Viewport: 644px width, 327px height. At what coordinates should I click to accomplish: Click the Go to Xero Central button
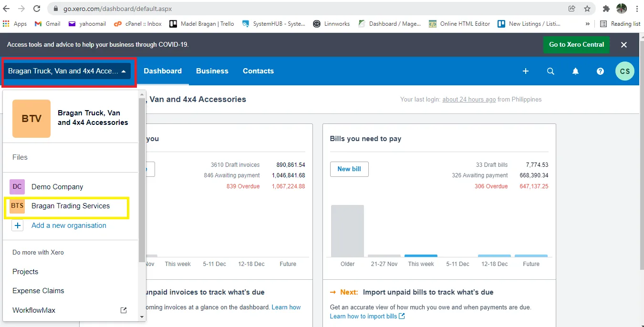click(576, 44)
